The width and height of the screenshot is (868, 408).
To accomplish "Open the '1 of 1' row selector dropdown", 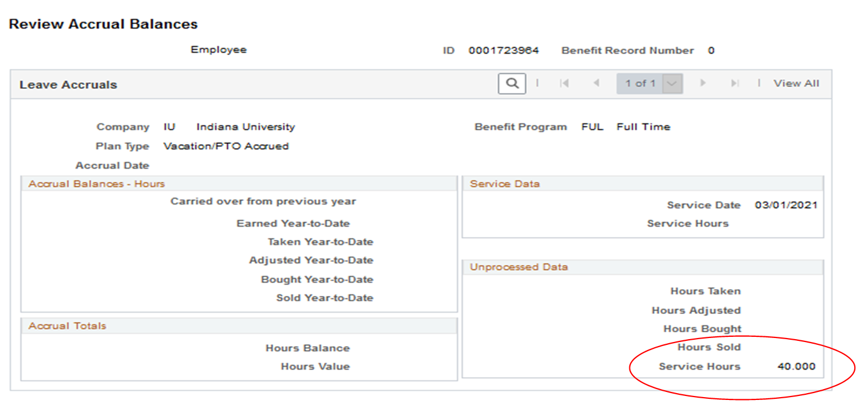I will pos(649,84).
